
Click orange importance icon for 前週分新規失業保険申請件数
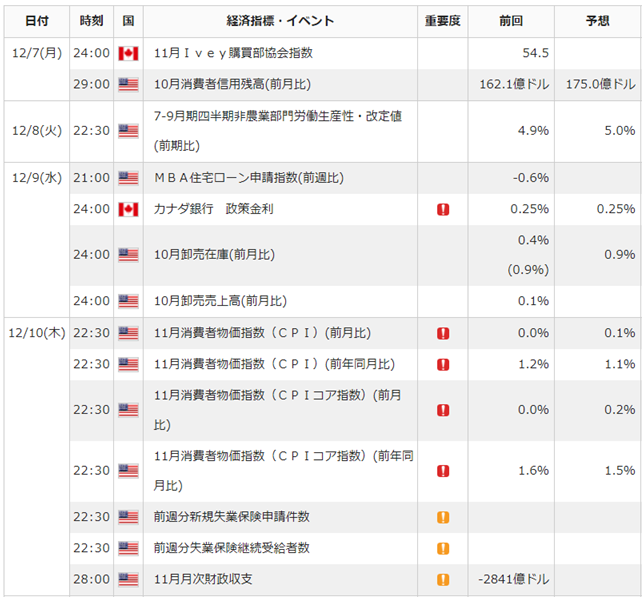(443, 517)
